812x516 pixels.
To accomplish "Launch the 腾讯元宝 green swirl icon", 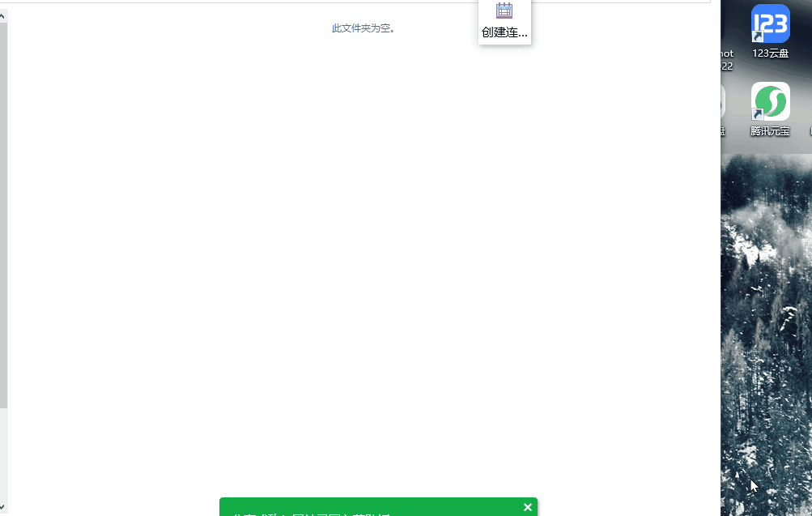I will (x=770, y=101).
